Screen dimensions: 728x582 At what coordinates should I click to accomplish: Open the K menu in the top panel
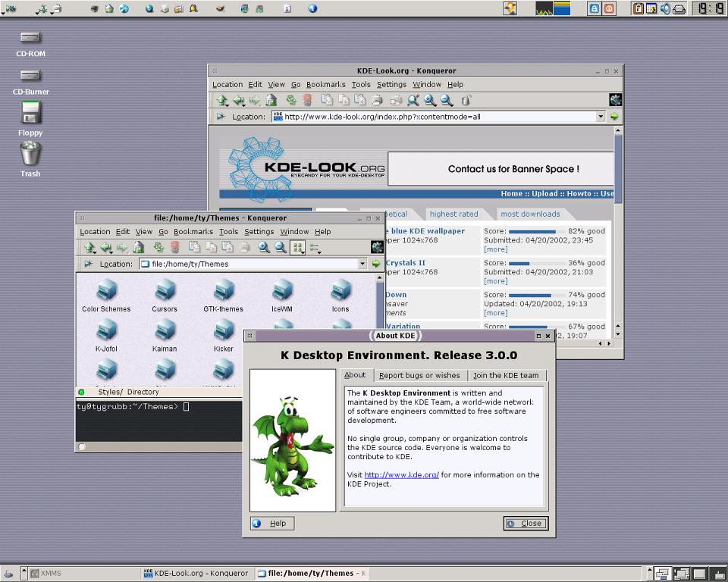point(9,8)
